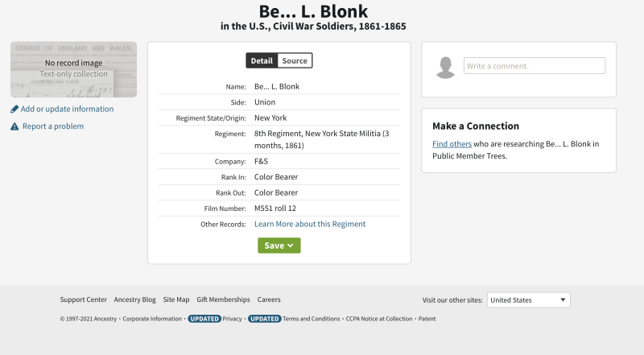Screen dimensions: 644x355
Task: Click the no record image thumbnail
Action: click(x=73, y=69)
